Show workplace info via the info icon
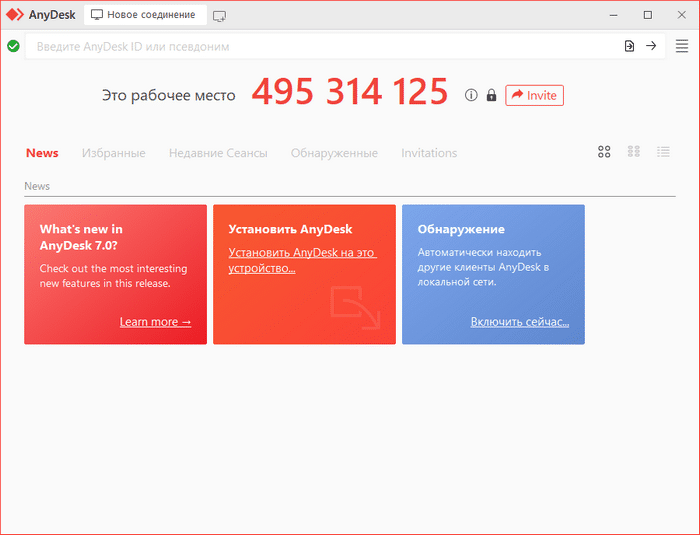This screenshot has height=535, width=700. tap(471, 95)
